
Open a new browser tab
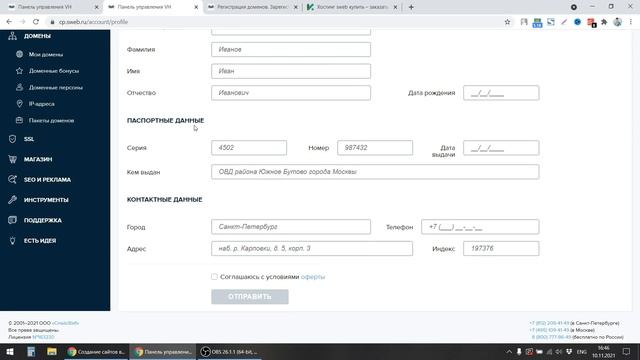pos(411,7)
